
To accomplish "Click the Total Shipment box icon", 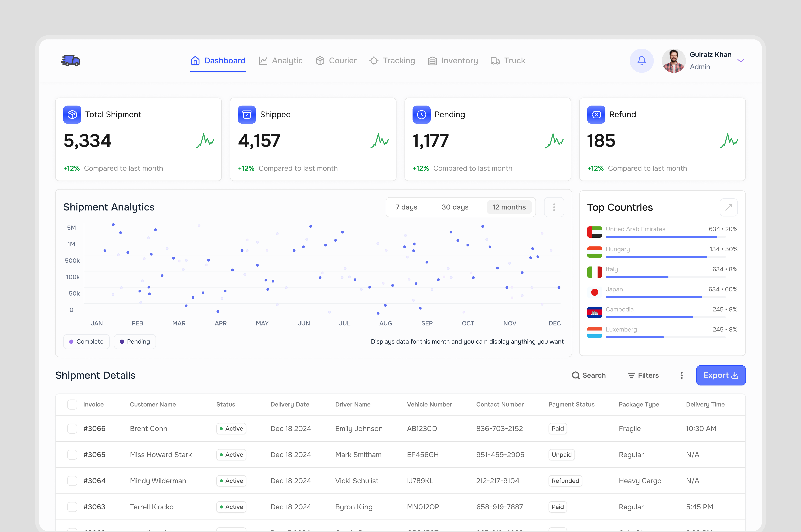I will click(72, 115).
